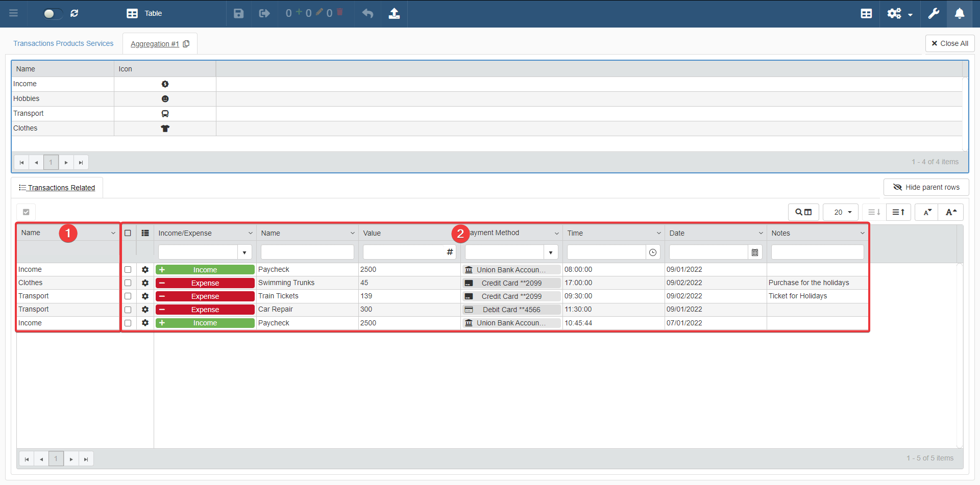Select the Transactions Related tab
Image resolution: width=980 pixels, height=485 pixels.
(x=57, y=188)
